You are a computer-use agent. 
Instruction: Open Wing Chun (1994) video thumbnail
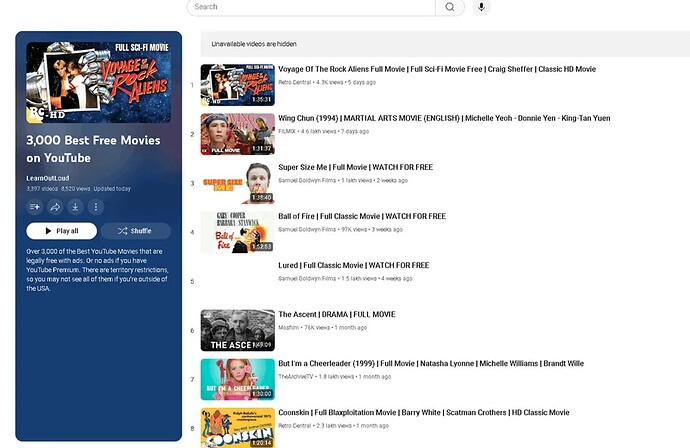pyautogui.click(x=238, y=134)
